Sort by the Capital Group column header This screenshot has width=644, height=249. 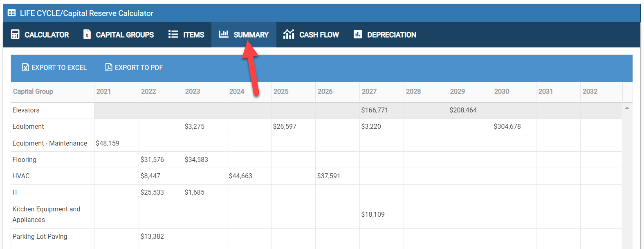pos(33,92)
